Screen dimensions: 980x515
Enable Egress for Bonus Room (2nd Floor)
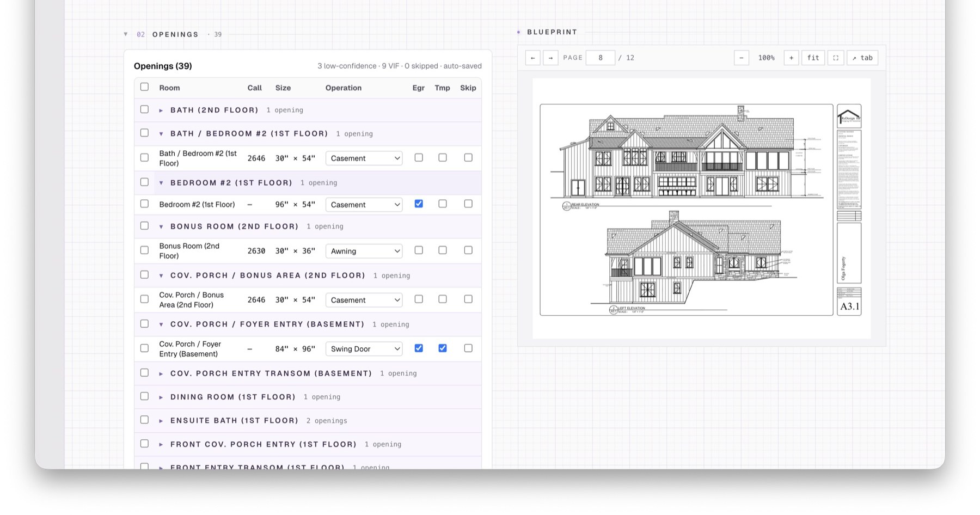[419, 250]
